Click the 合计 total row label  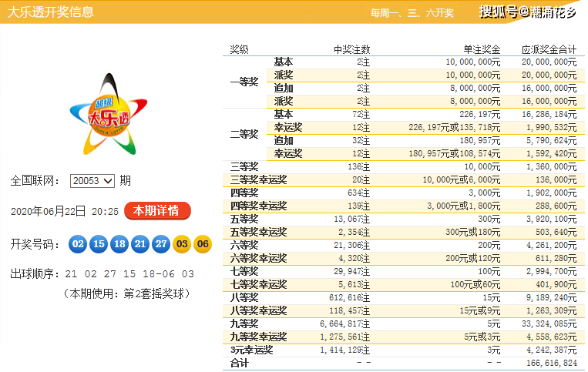pyautogui.click(x=240, y=363)
